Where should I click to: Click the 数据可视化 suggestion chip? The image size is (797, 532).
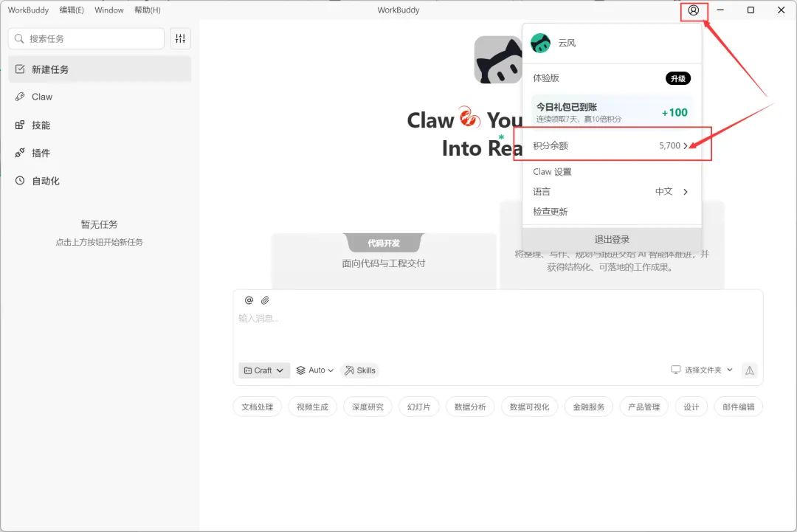tap(530, 407)
